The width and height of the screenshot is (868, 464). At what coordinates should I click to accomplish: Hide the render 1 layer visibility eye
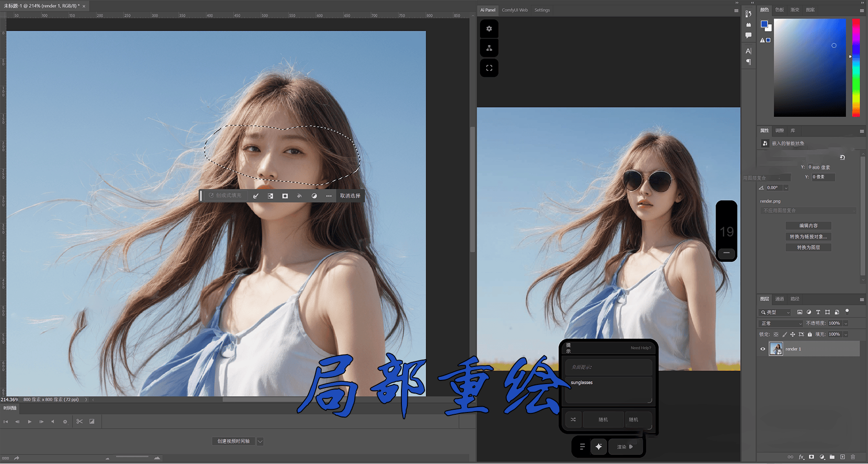pyautogui.click(x=763, y=349)
